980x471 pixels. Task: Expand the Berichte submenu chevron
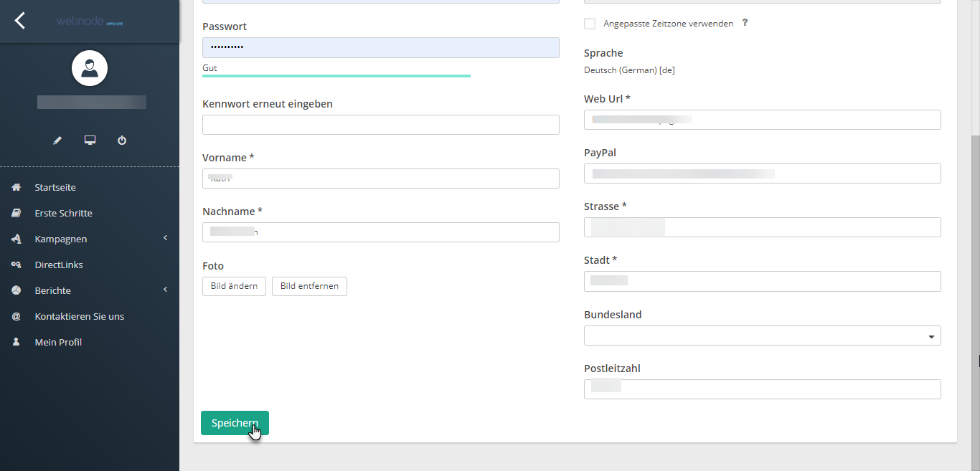(165, 290)
